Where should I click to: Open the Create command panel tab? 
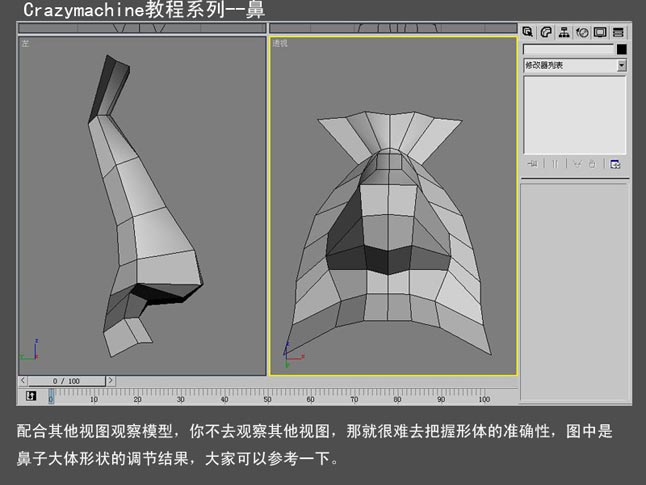click(x=528, y=32)
